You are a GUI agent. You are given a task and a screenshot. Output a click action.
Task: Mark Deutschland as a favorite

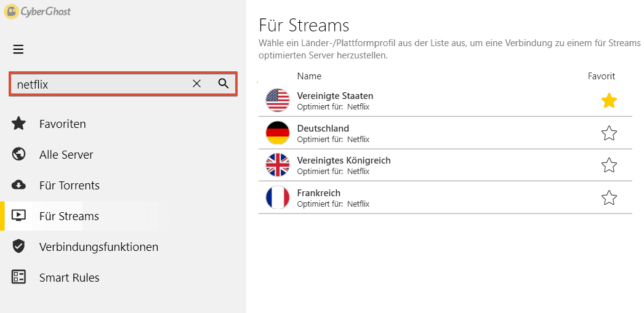[609, 133]
